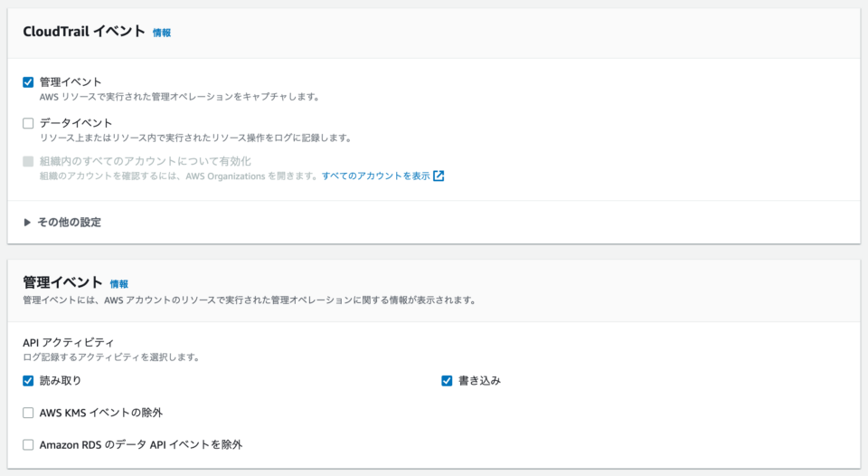
Task: Open 情報 link next to 管理イベント heading
Action: (119, 284)
